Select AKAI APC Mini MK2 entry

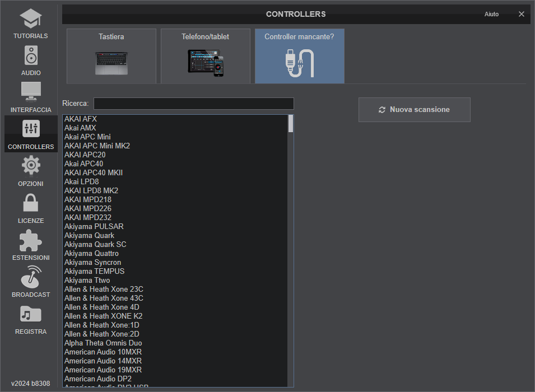(175, 146)
